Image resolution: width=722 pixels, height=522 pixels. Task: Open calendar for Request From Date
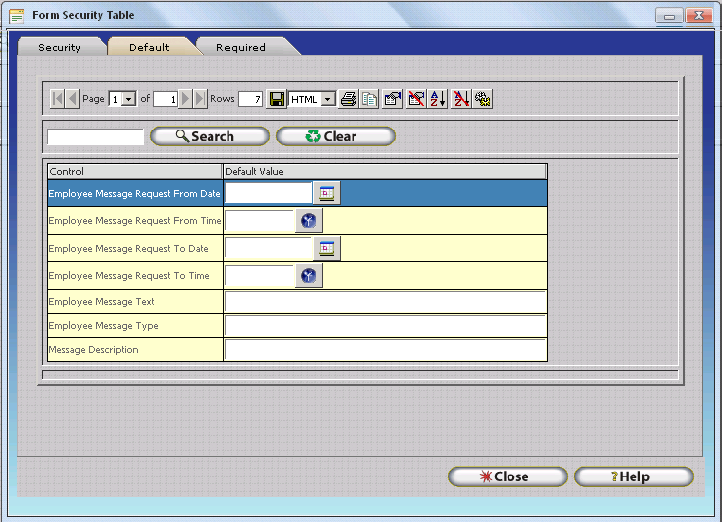click(327, 193)
